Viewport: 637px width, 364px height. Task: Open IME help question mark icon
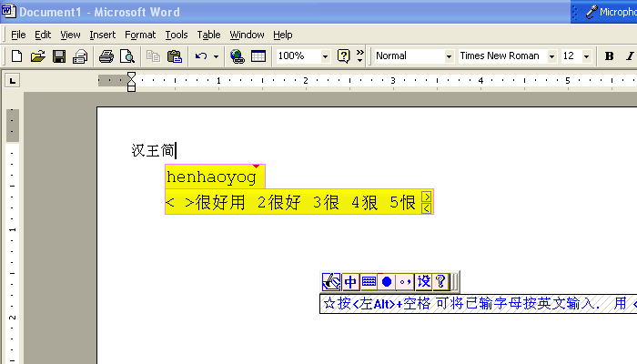click(440, 281)
